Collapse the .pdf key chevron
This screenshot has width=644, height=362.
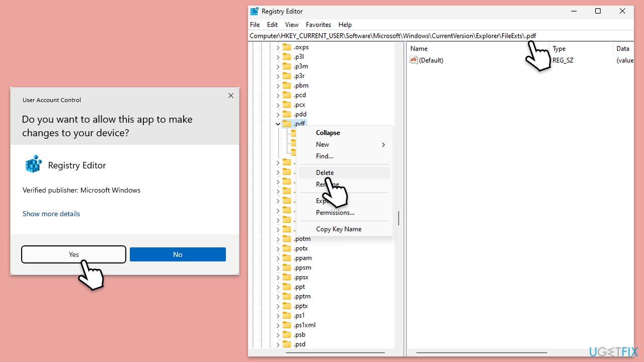coord(278,123)
